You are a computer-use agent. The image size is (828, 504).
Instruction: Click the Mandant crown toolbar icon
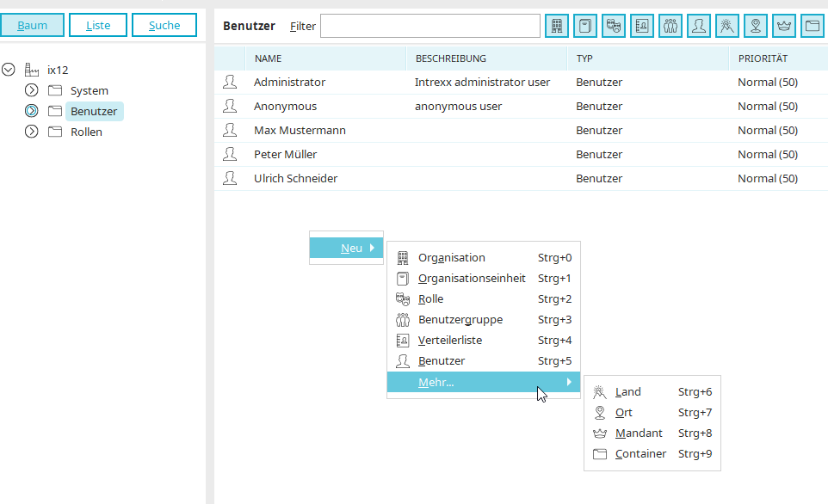tap(784, 26)
